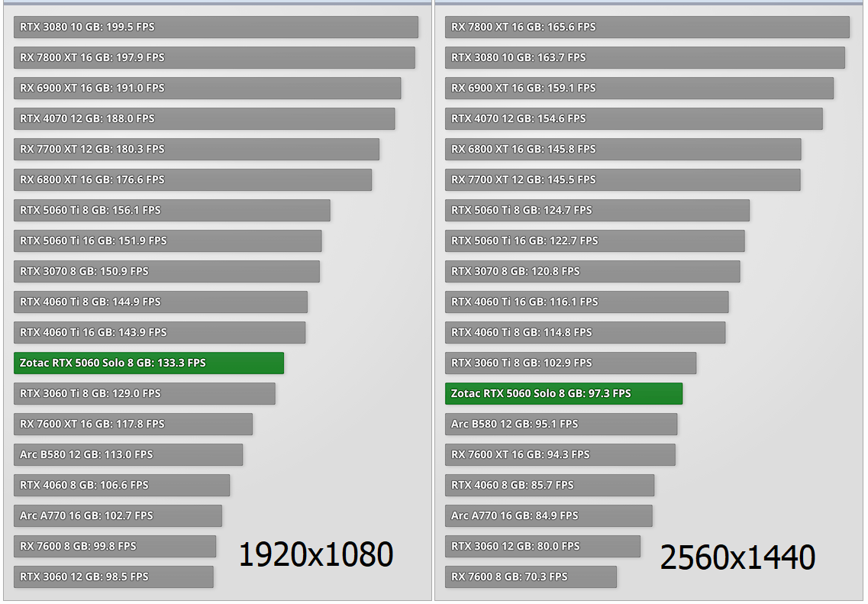Screen dimensions: 868x604
Task: Select RTX 4060 8 GB 106.6 FPS bar
Action: coord(122,485)
